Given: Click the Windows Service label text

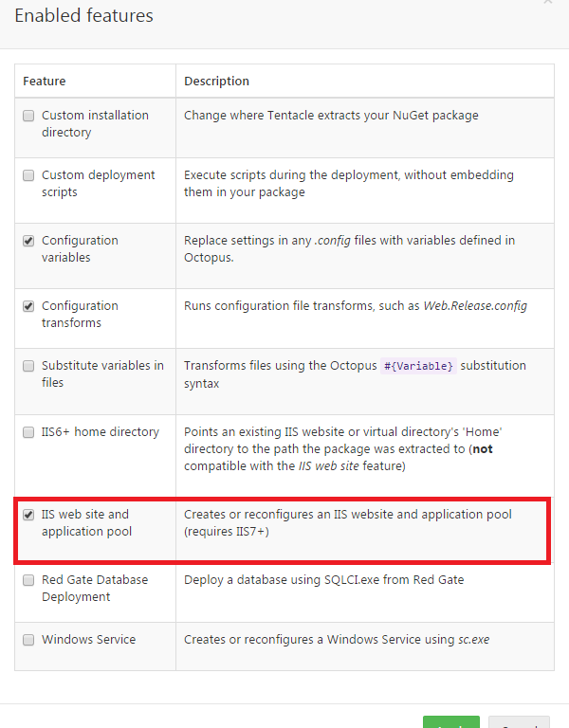Looking at the screenshot, I should click(x=88, y=640).
